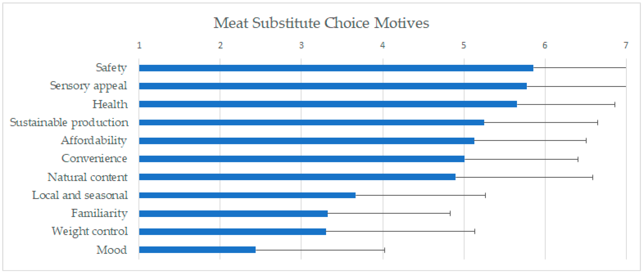
Task: Click the Mood error bar end cap
Action: coord(385,250)
